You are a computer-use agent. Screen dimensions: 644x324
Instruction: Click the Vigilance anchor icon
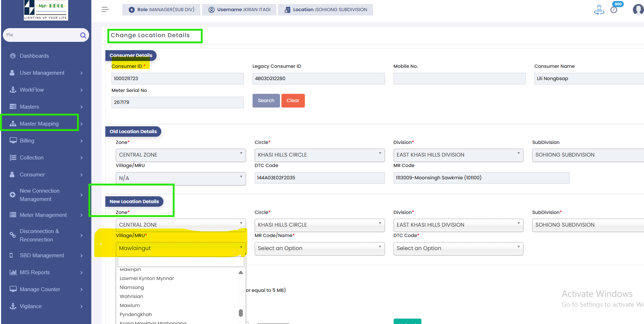point(13,306)
